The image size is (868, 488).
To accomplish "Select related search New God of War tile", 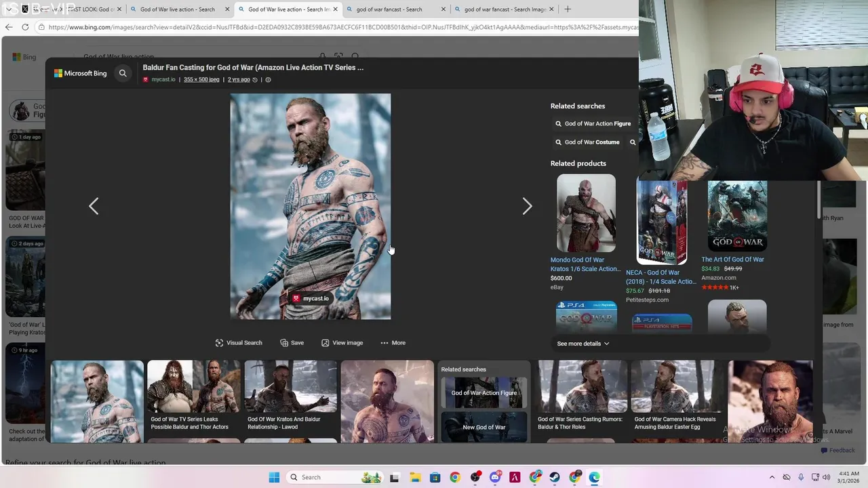I will click(x=484, y=427).
